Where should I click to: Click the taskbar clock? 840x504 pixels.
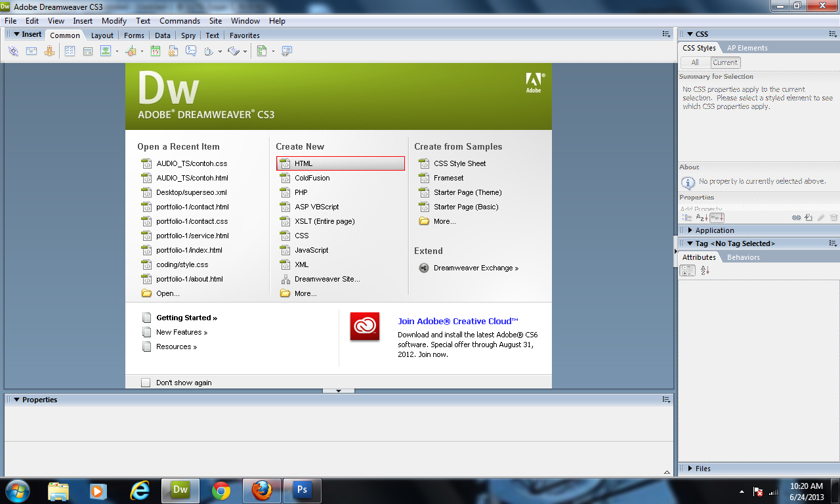coord(807,491)
